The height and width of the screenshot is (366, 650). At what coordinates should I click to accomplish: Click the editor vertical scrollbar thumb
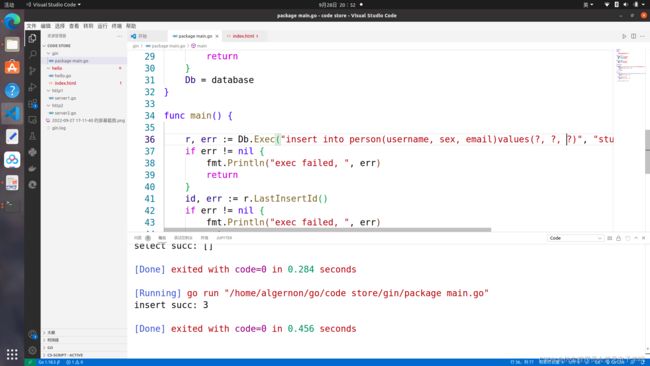tap(647, 152)
